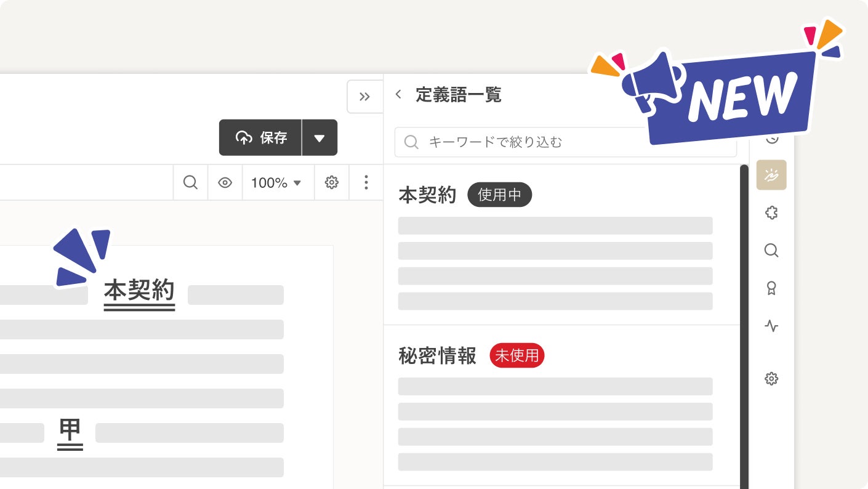Go back from 定義語一覧 panel
Screen dimensions: 868x489
pos(398,94)
